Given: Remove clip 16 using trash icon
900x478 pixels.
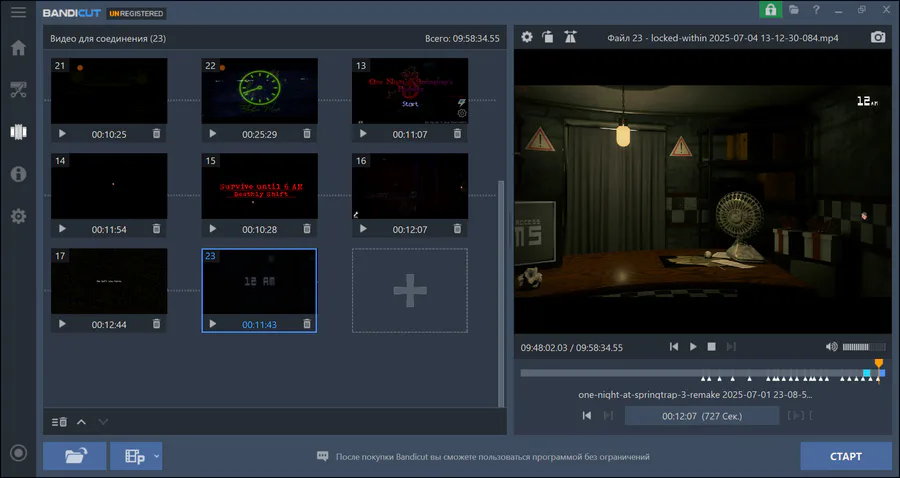Looking at the screenshot, I should tap(457, 229).
